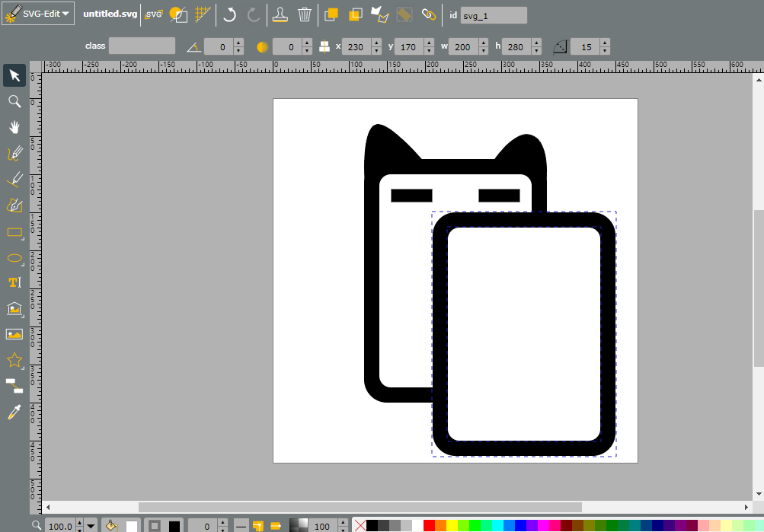Viewport: 764px width, 532px height.
Task: Open the SVG-Edit main menu dropdown
Action: [38, 14]
